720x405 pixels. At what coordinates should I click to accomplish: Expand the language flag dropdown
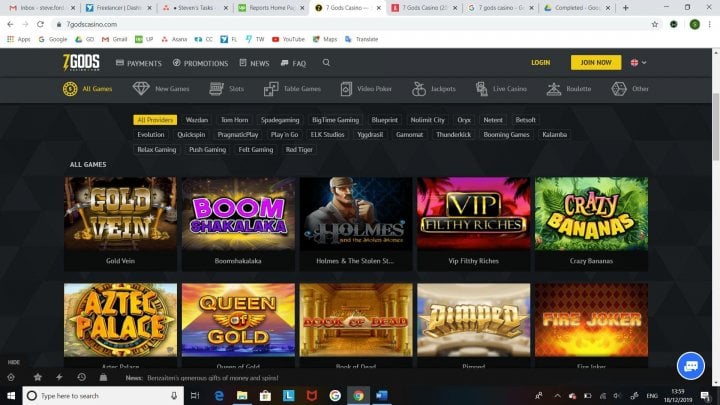click(x=637, y=62)
